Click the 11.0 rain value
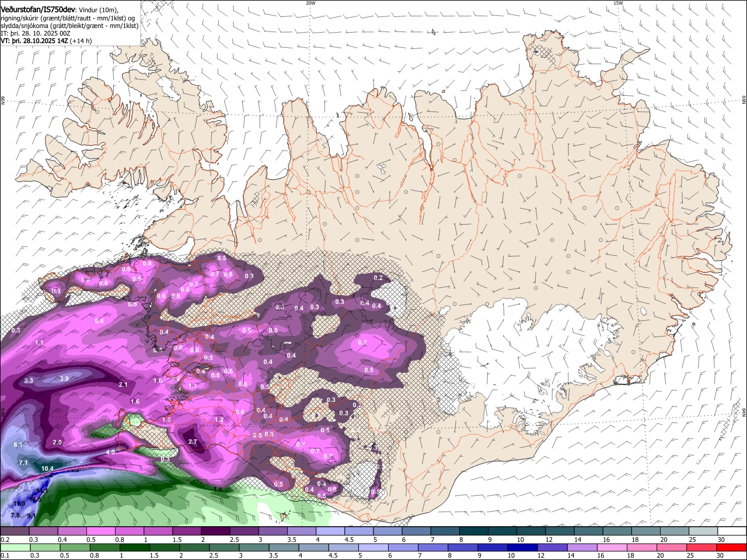Screen dimensions: 747x560 (19, 503)
